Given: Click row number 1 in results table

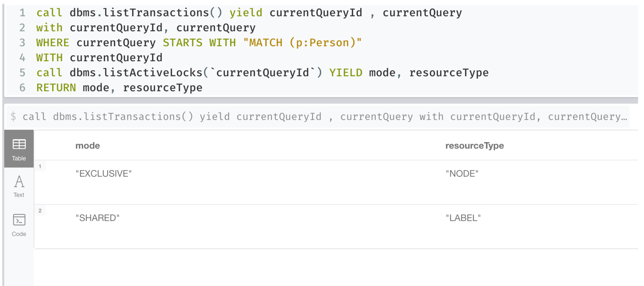Looking at the screenshot, I should click(x=40, y=166).
